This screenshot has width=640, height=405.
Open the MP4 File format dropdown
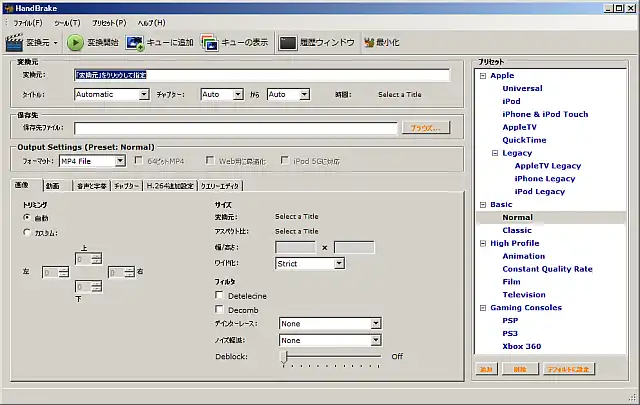[x=92, y=161]
